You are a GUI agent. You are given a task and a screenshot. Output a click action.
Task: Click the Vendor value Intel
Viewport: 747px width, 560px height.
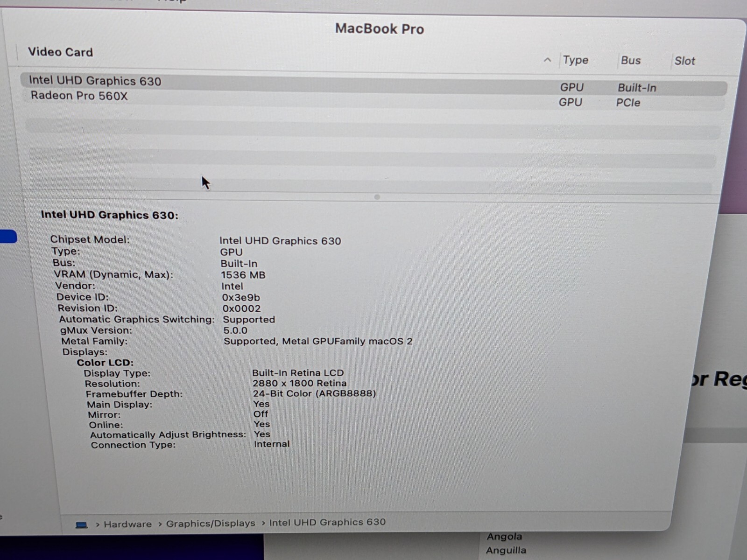(x=232, y=286)
